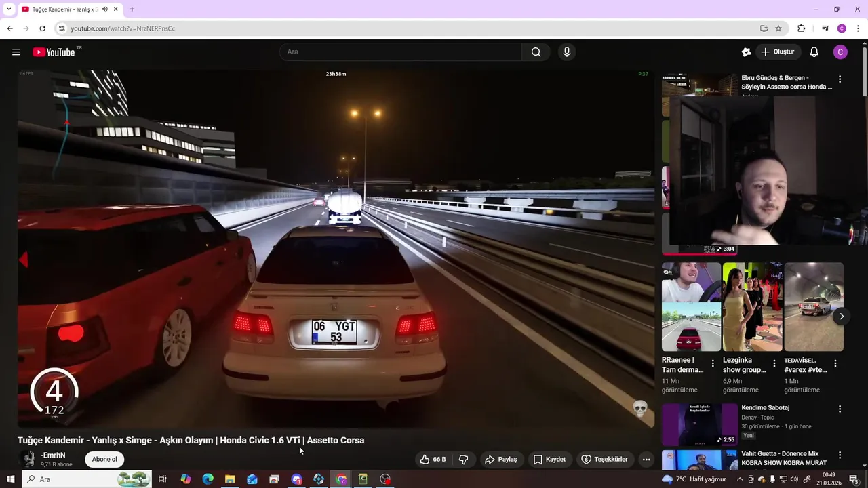Open Windows Start menu
This screenshot has width=868, height=488.
tap(10, 479)
